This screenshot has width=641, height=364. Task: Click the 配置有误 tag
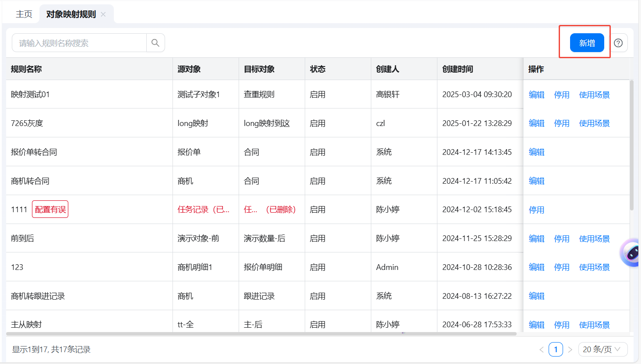tap(50, 210)
